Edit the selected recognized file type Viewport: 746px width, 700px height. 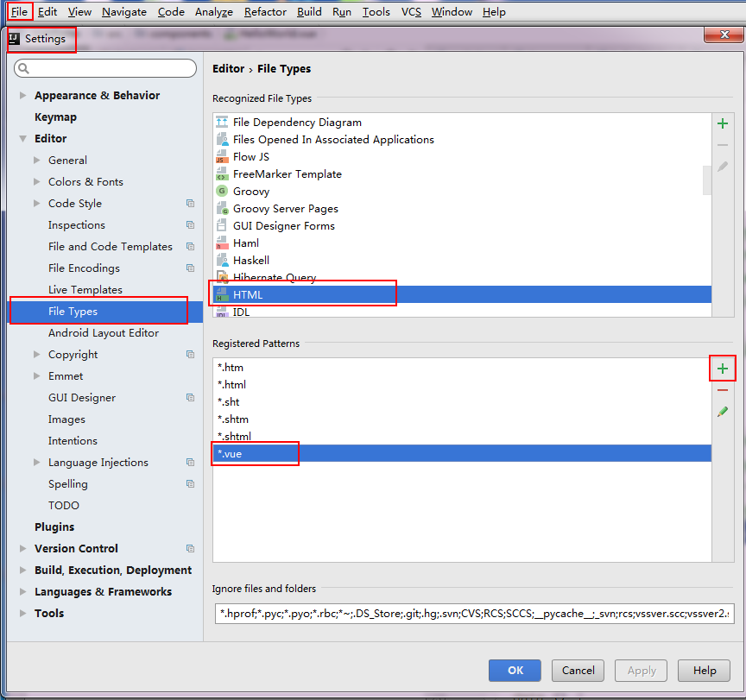click(x=723, y=167)
